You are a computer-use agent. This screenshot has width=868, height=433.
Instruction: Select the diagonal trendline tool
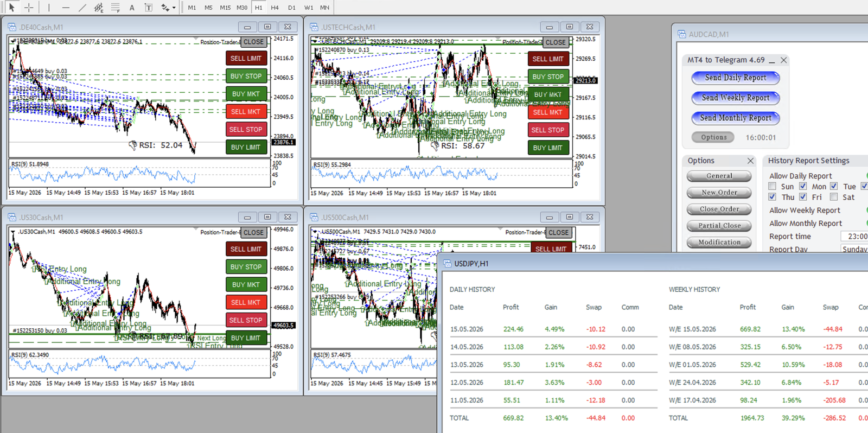click(x=82, y=8)
